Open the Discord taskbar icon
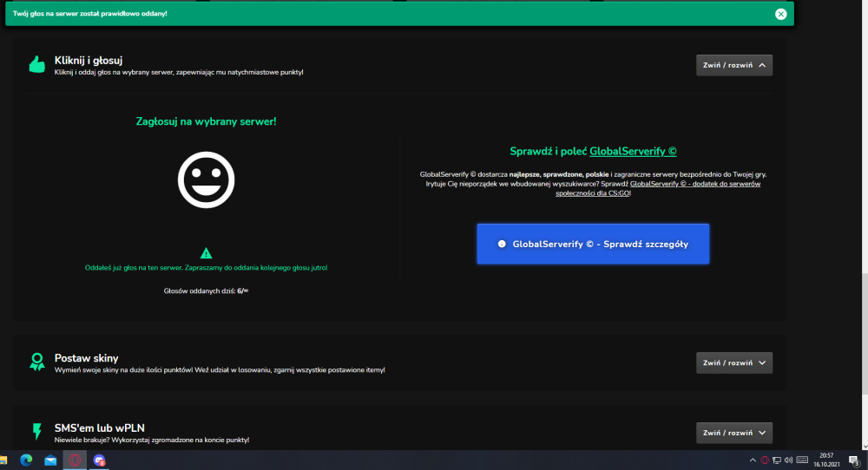This screenshot has height=470, width=868. tap(99, 460)
